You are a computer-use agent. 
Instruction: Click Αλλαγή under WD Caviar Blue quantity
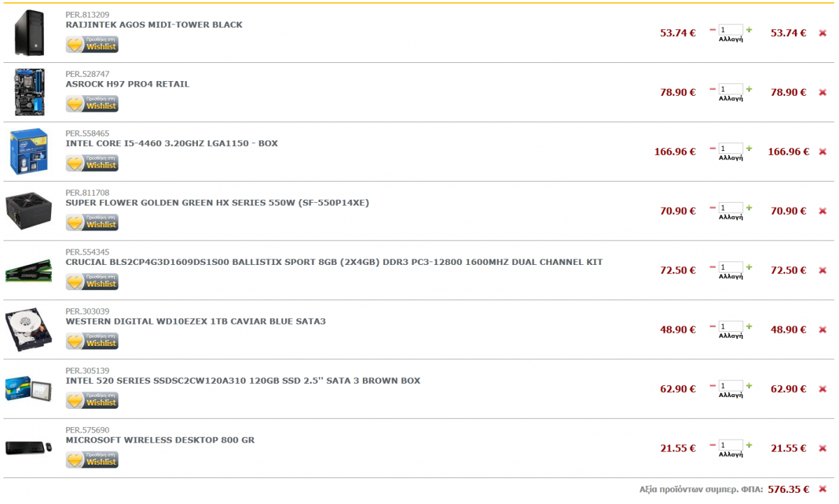coord(731,336)
